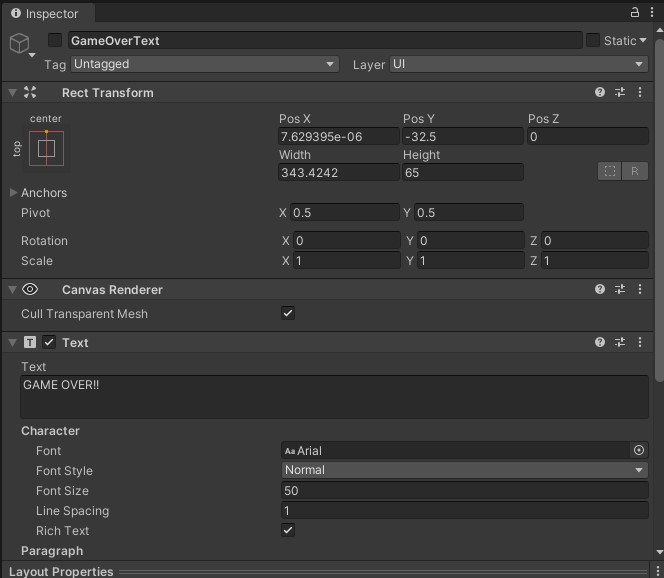This screenshot has height=578, width=664.
Task: Click the Pivot Y field
Action: [469, 212]
